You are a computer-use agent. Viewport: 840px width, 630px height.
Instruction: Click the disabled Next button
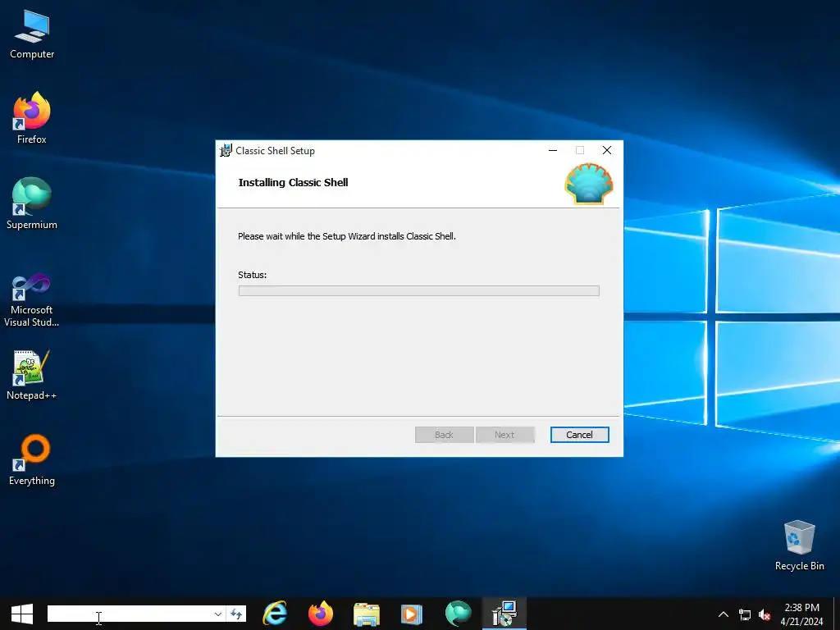coord(504,435)
